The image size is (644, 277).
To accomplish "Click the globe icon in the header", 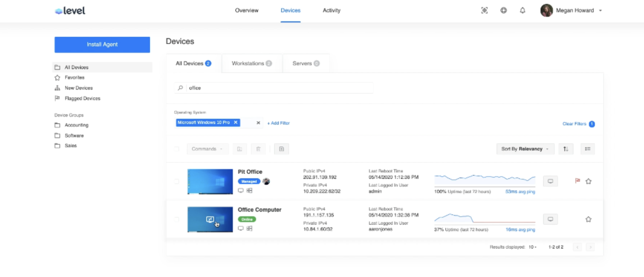I will click(504, 10).
